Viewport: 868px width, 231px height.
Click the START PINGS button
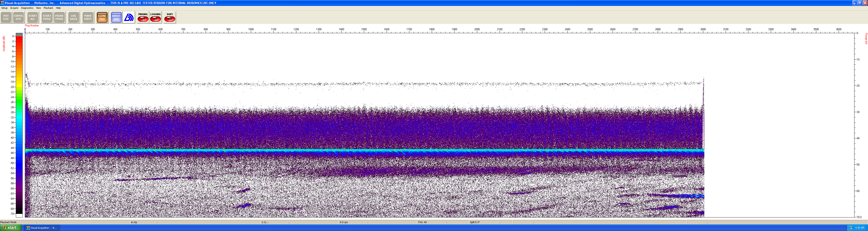pos(47,18)
